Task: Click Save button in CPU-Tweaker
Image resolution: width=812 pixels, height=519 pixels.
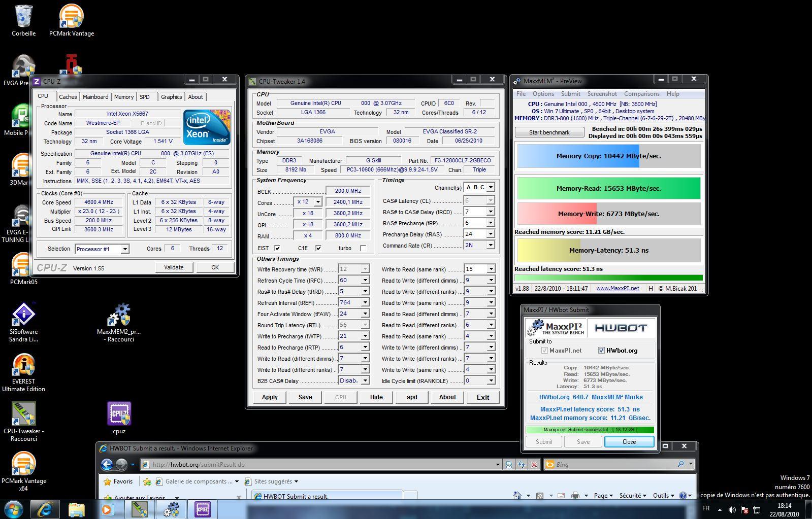Action: [x=305, y=397]
